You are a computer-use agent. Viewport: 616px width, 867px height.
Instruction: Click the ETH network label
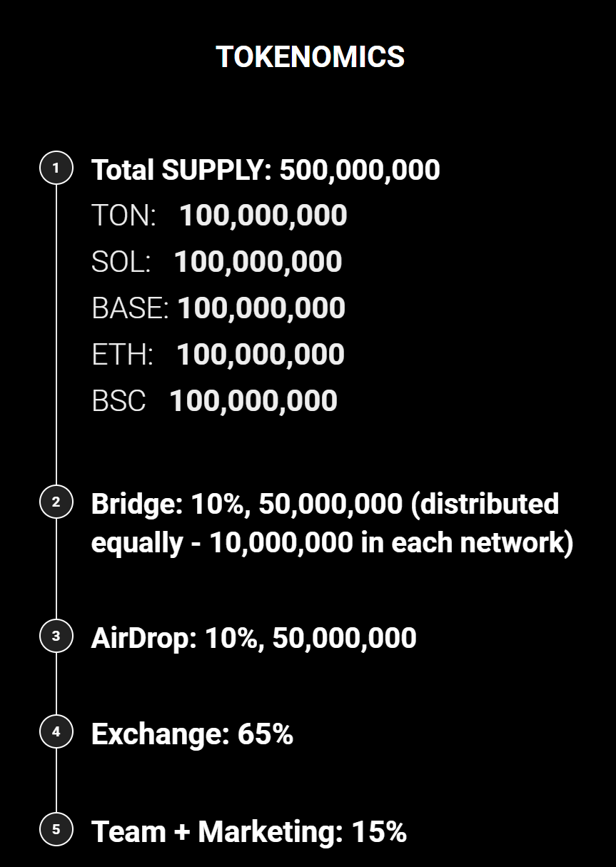(x=122, y=355)
